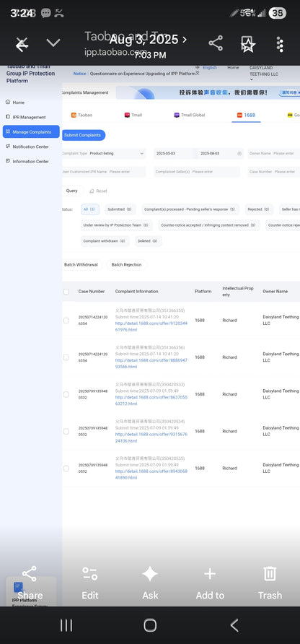The height and width of the screenshot is (644, 300).
Task: Open the Complaint Type Product listing dropdown
Action: click(104, 153)
